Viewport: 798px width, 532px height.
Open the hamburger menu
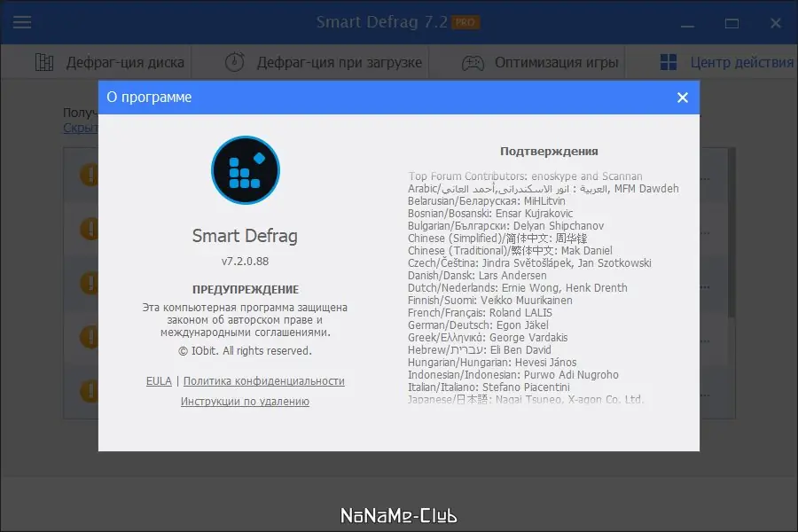pyautogui.click(x=22, y=22)
